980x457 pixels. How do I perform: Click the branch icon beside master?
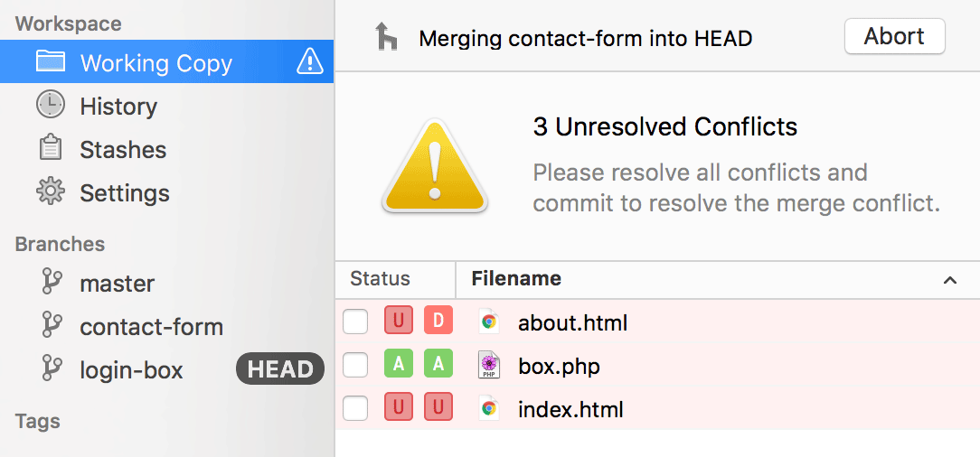click(x=52, y=283)
